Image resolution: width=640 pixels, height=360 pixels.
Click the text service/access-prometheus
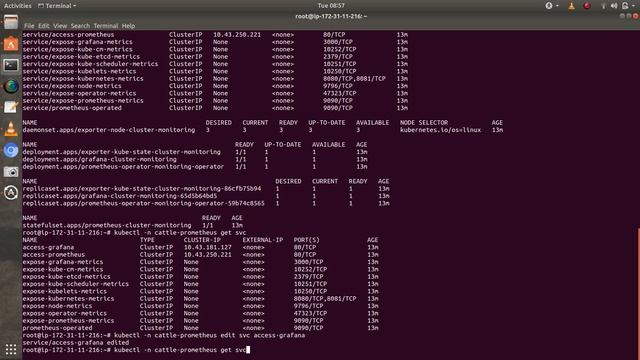[x=69, y=35]
